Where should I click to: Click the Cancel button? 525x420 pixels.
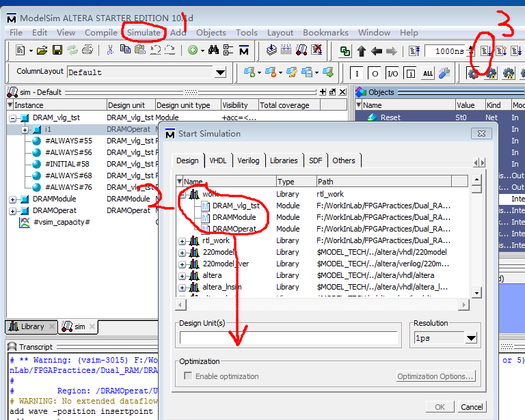472,407
